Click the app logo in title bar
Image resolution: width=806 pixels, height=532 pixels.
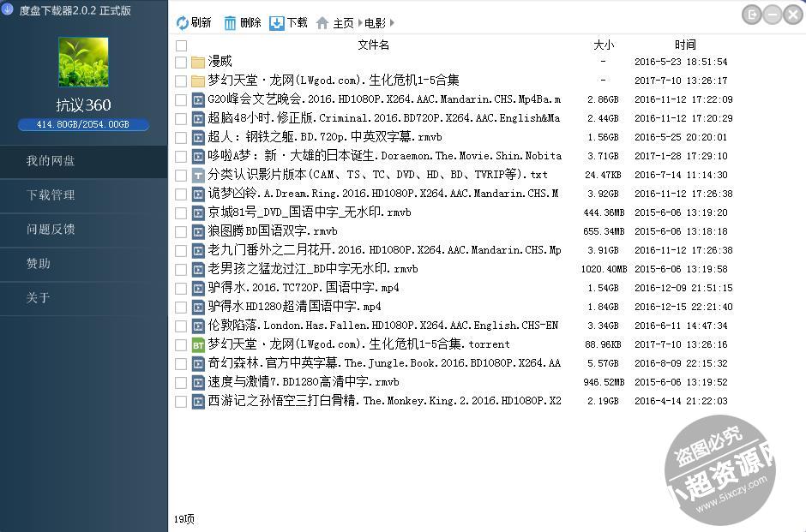coord(8,12)
